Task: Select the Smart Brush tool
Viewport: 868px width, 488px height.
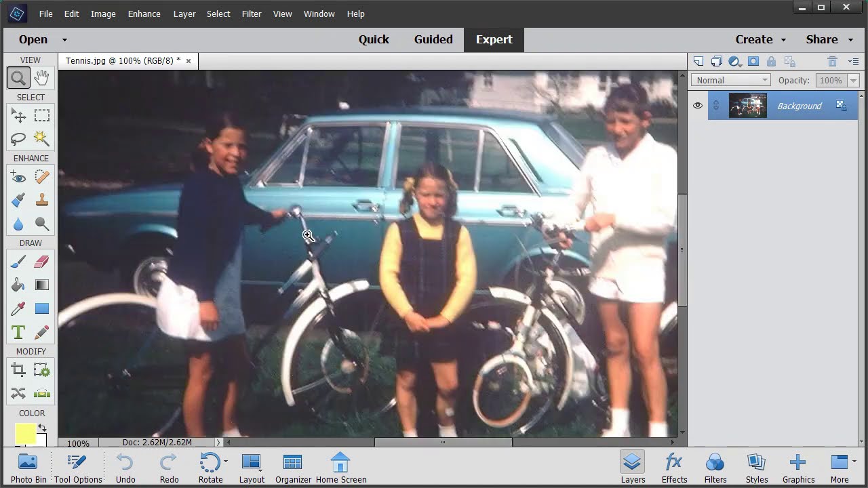Action: click(18, 200)
